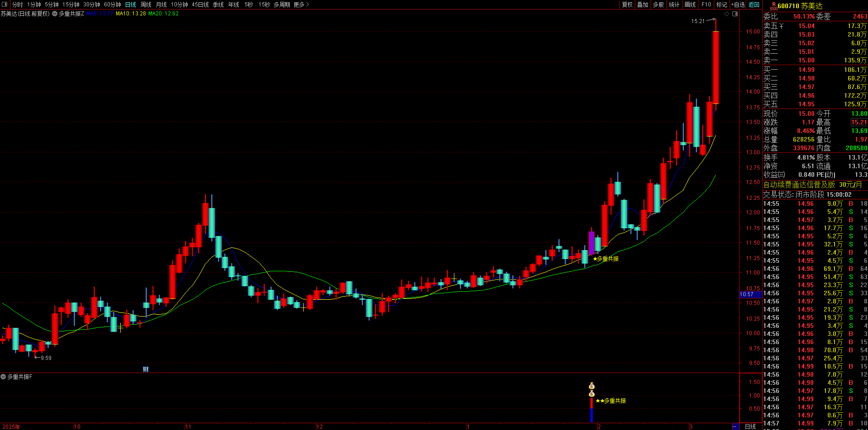Screen dimensions: 868x430
Task: Expand the 更多 more periods menu
Action: (301, 5)
